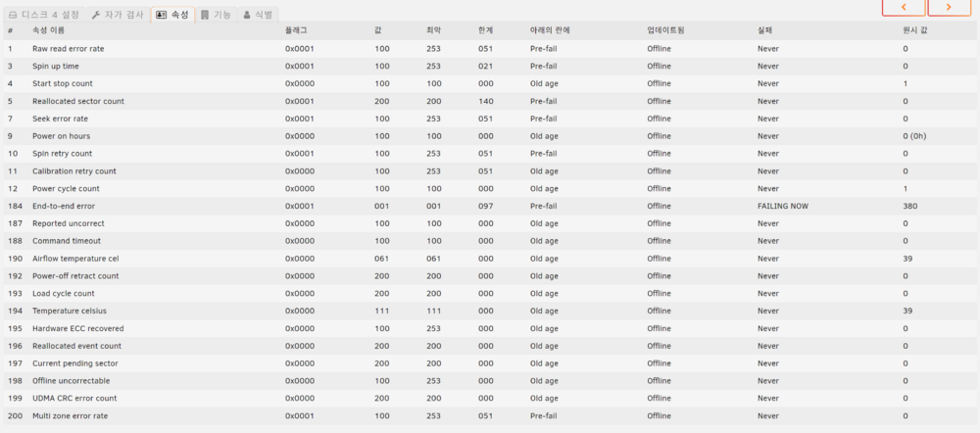Select the Reallocated sector count row
This screenshot has height=433, width=980.
489,101
